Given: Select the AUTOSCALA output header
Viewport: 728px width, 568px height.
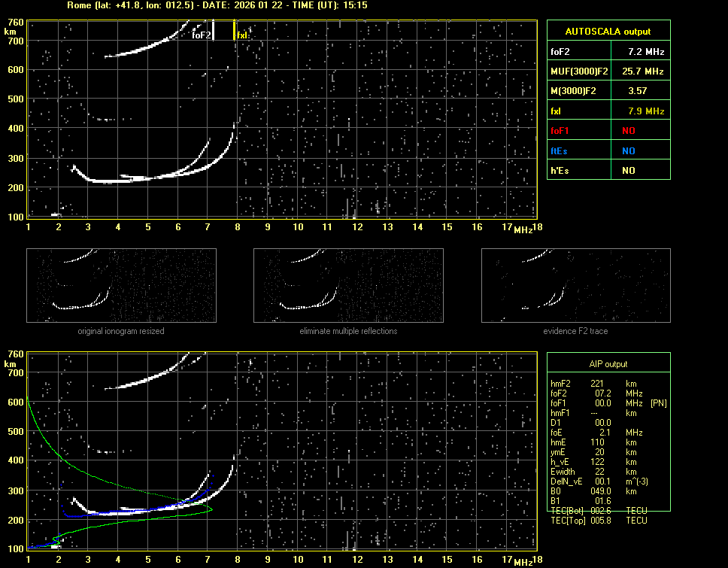Looking at the screenshot, I should (x=608, y=32).
